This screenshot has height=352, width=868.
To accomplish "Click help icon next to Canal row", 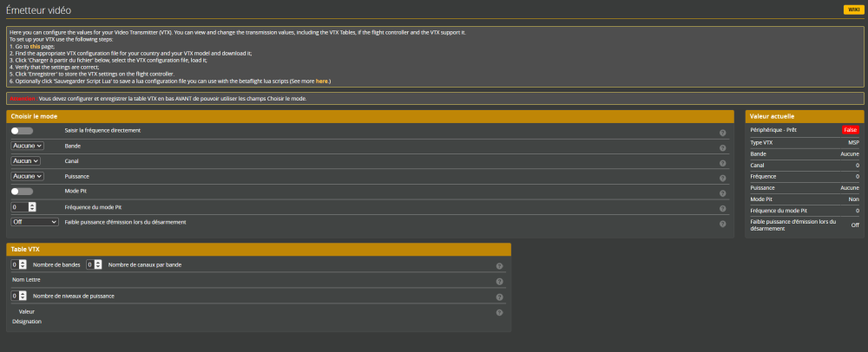I will click(x=722, y=162).
